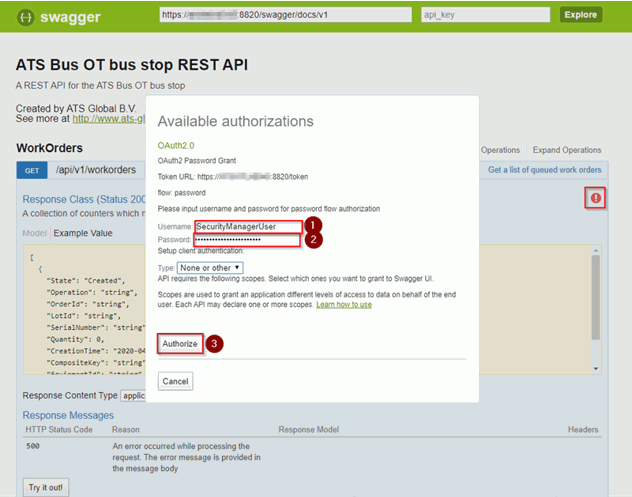Viewport: 632px width, 497px height.
Task: Open the ATS Global website link
Action: pyautogui.click(x=109, y=119)
